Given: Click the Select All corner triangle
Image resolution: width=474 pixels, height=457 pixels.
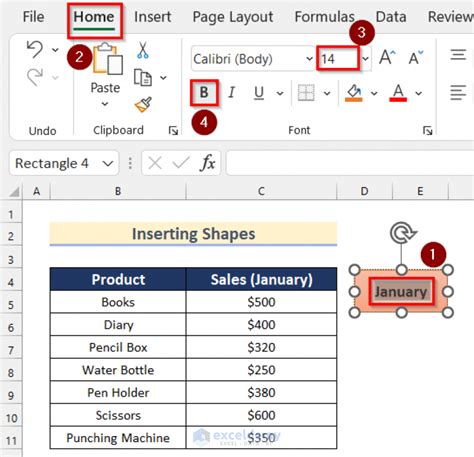Looking at the screenshot, I should (14, 192).
